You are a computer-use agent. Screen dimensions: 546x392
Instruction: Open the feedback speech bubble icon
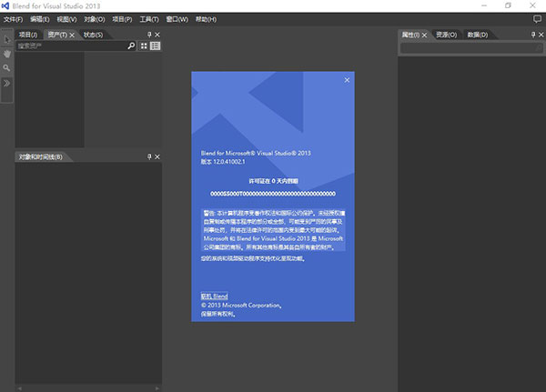(x=536, y=18)
